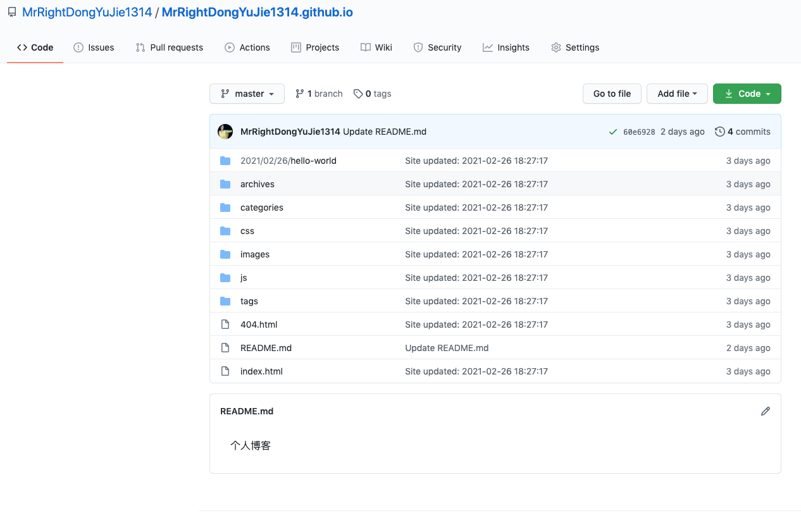View the Insights tab
The image size is (801, 532).
coord(506,47)
